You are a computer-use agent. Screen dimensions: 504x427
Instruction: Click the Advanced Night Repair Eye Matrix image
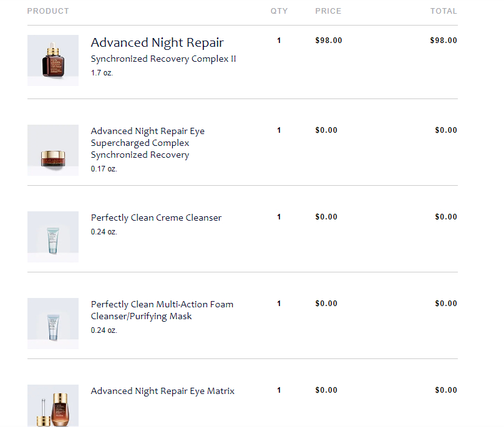click(53, 406)
